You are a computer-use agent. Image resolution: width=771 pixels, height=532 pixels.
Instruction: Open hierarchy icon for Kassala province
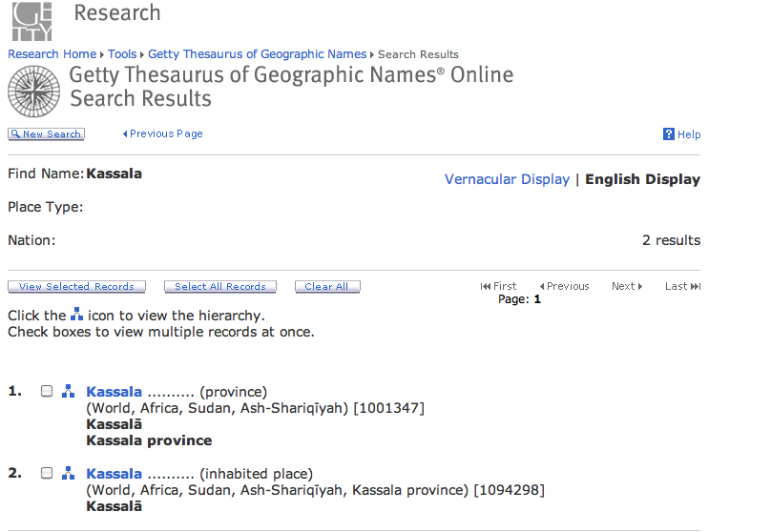point(67,392)
